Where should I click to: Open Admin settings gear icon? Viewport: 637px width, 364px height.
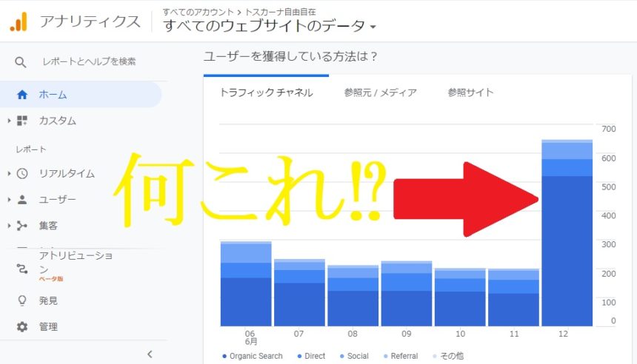(22, 326)
